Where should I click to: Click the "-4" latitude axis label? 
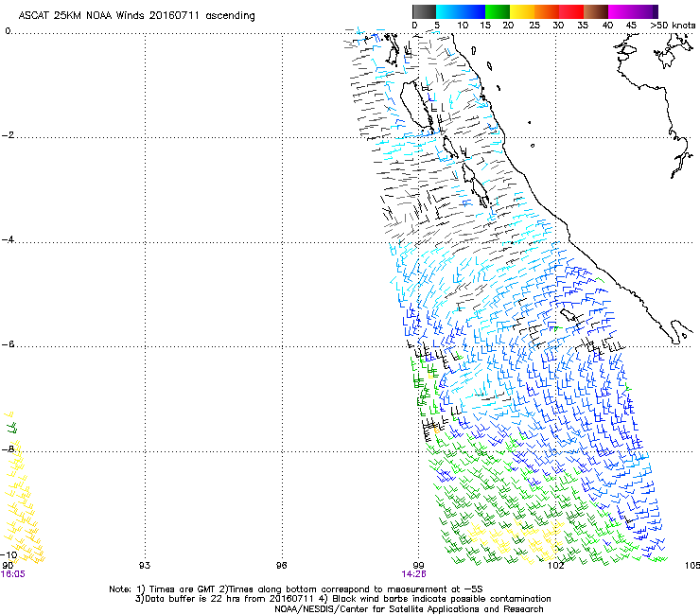[8, 239]
